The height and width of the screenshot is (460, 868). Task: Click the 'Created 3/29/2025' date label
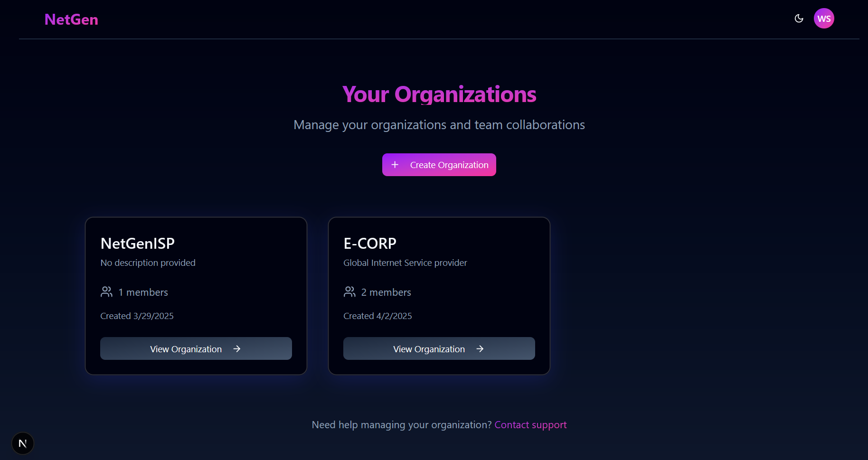click(x=137, y=316)
